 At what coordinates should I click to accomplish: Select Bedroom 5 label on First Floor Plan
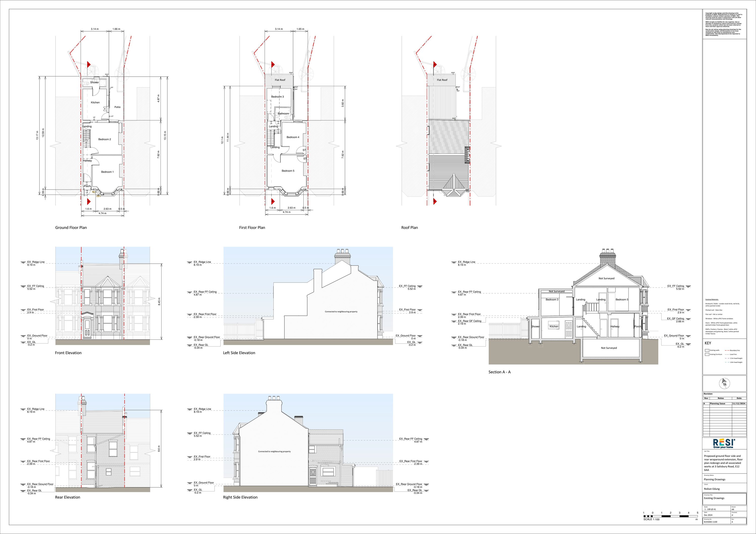pos(288,171)
